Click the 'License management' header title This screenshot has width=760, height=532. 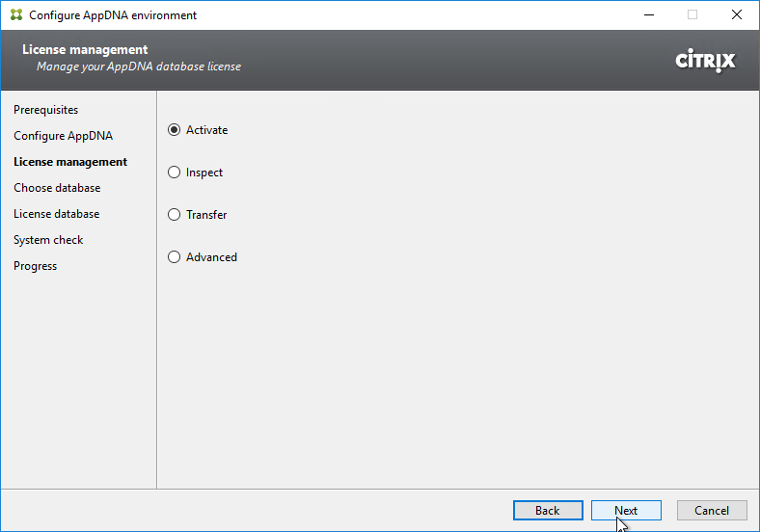[x=85, y=49]
